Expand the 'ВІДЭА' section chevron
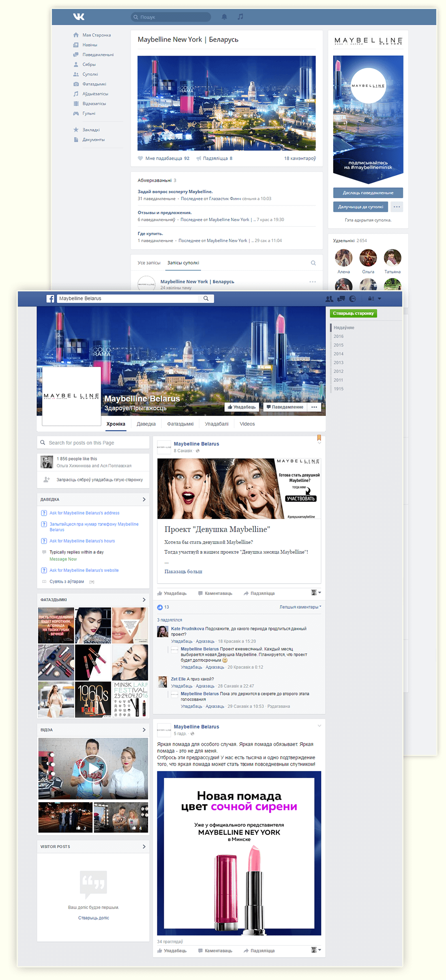Viewport: 446px width, 980px height. pos(144,730)
